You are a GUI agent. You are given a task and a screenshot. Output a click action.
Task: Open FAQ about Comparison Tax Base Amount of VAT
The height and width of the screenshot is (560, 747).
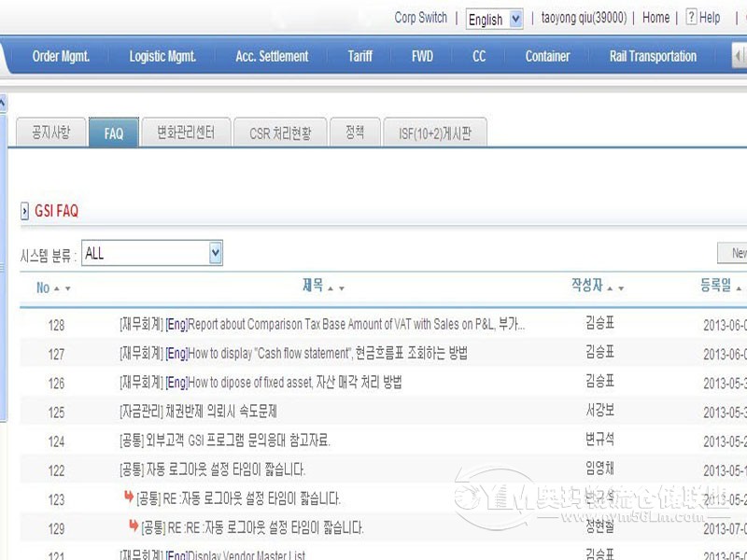click(x=322, y=325)
